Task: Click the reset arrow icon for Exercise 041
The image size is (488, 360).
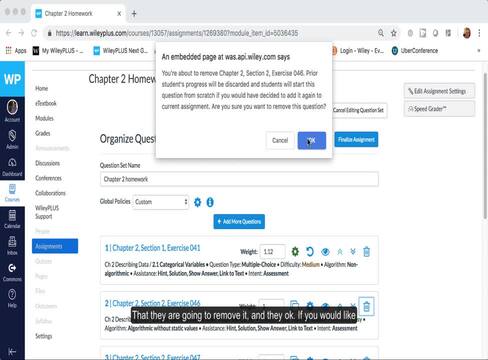Action: coord(310,251)
